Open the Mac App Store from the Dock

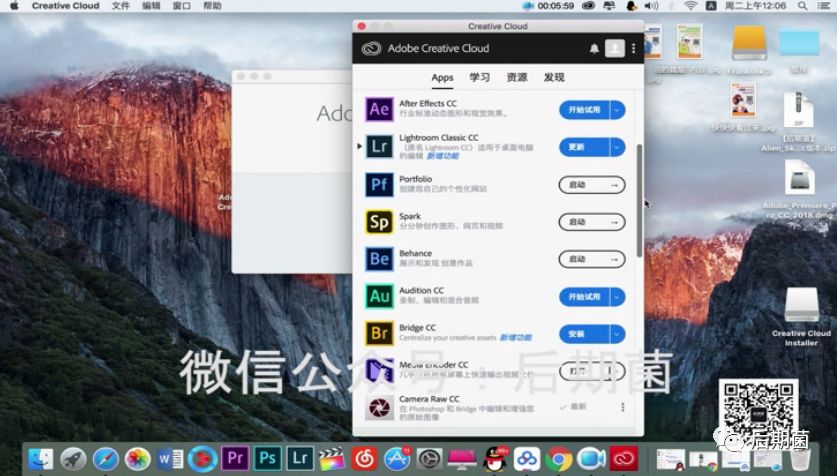(x=397, y=459)
